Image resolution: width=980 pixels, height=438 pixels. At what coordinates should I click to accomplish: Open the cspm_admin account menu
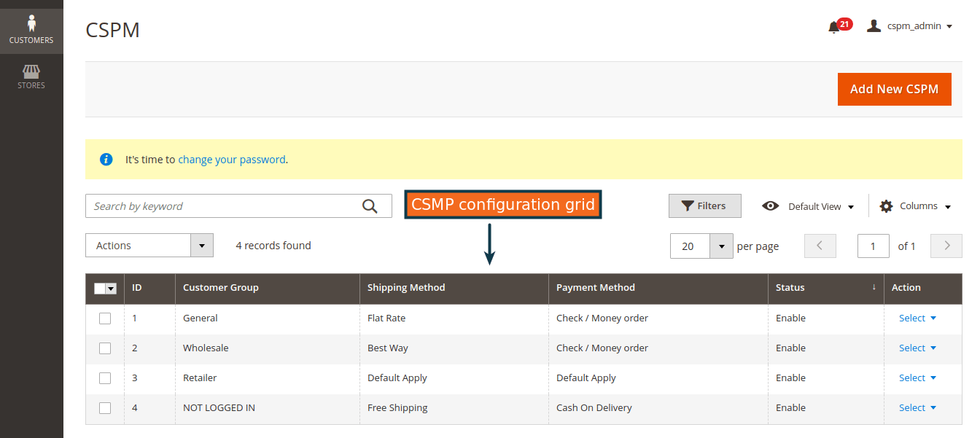click(x=910, y=26)
